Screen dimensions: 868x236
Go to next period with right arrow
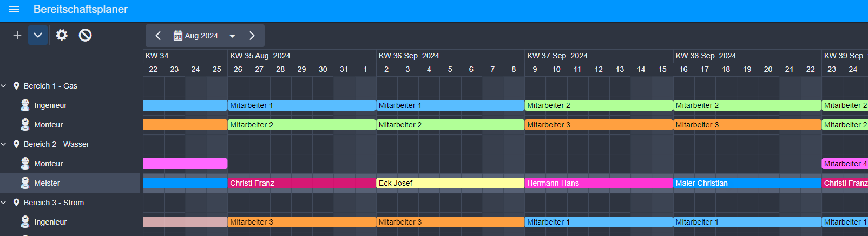[x=252, y=36]
